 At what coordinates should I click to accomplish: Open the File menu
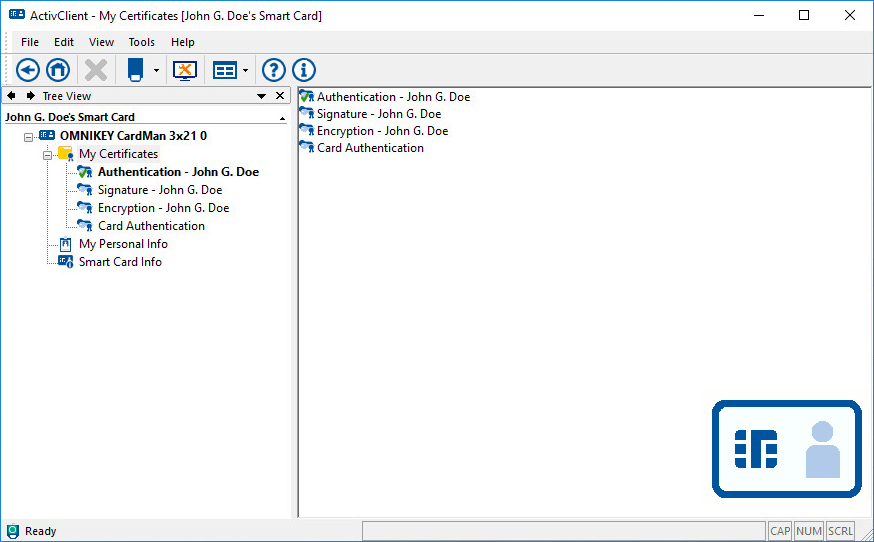(30, 42)
